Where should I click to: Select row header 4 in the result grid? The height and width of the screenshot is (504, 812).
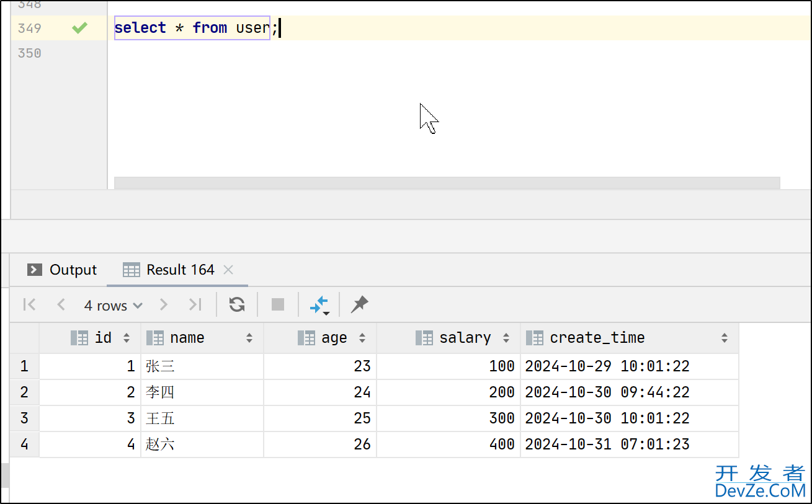pos(24,444)
